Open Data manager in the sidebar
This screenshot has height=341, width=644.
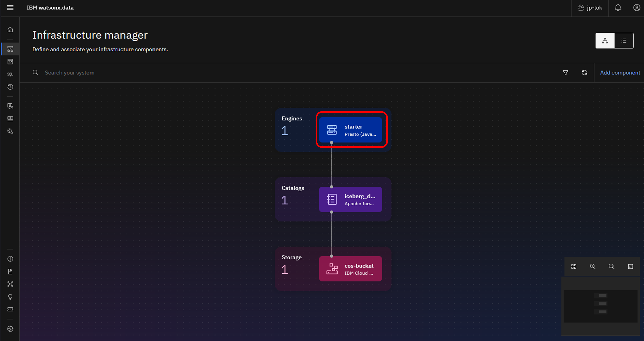click(10, 62)
